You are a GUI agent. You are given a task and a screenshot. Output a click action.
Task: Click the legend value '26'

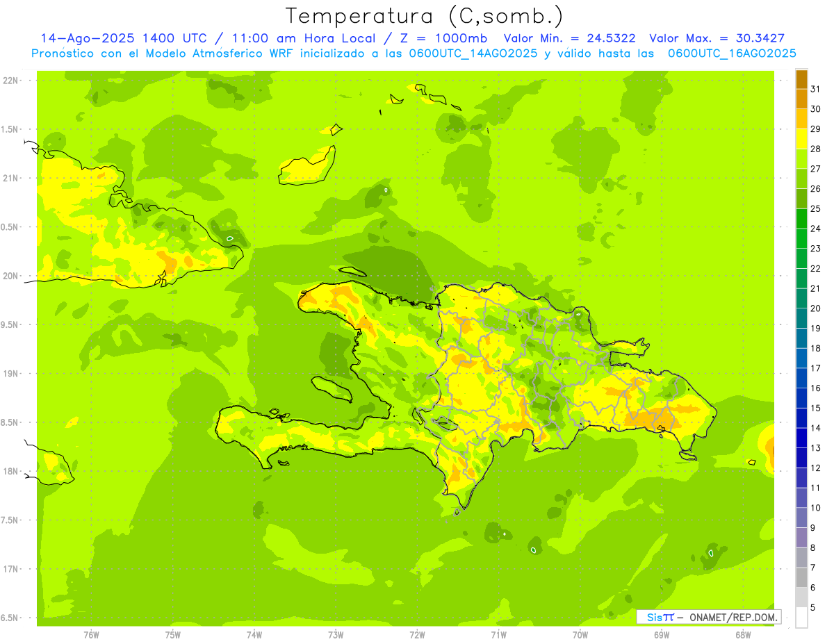tap(816, 188)
